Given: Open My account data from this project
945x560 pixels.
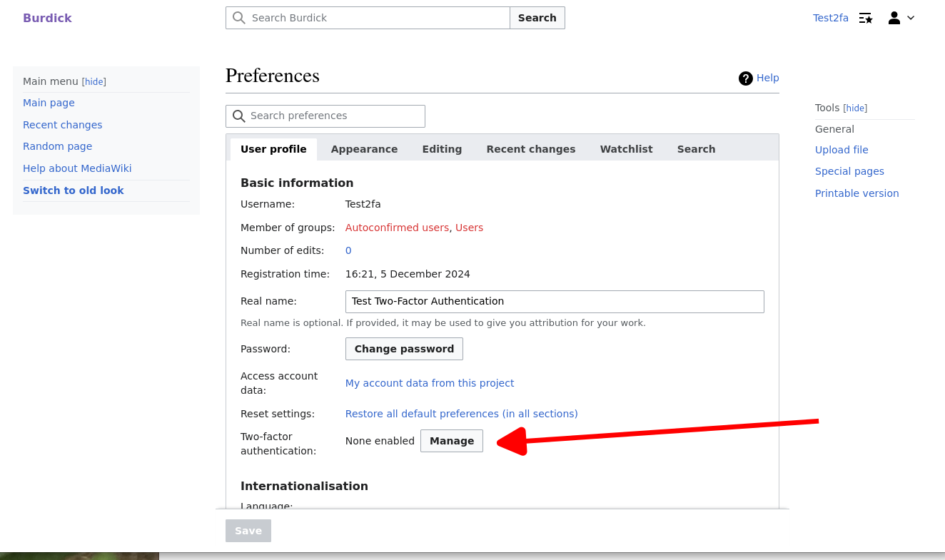Looking at the screenshot, I should 429,383.
